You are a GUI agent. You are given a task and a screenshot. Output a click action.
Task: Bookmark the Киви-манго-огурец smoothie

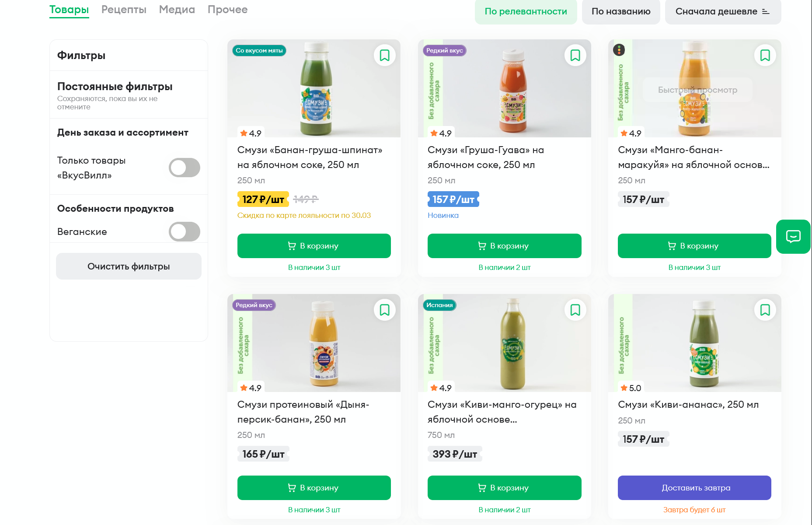575,310
